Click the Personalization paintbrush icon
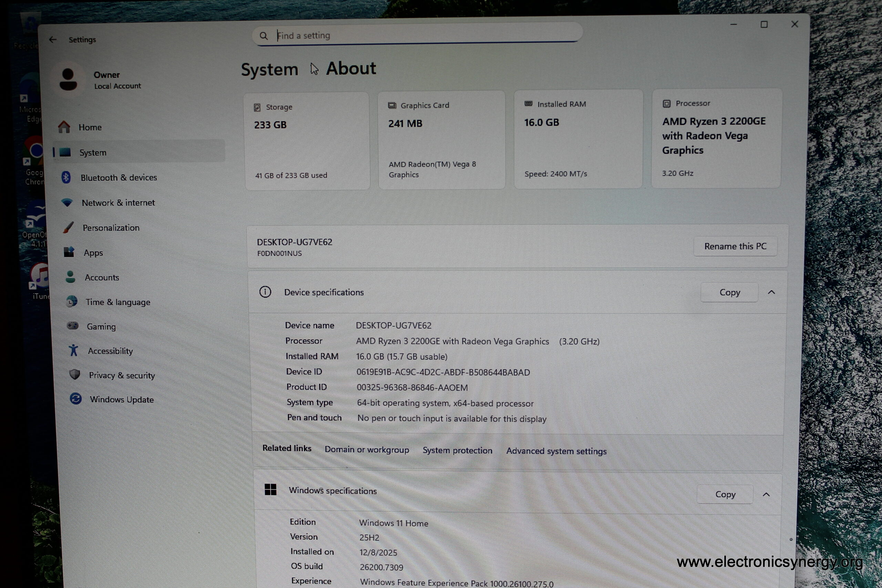This screenshot has height=588, width=882. (68, 227)
